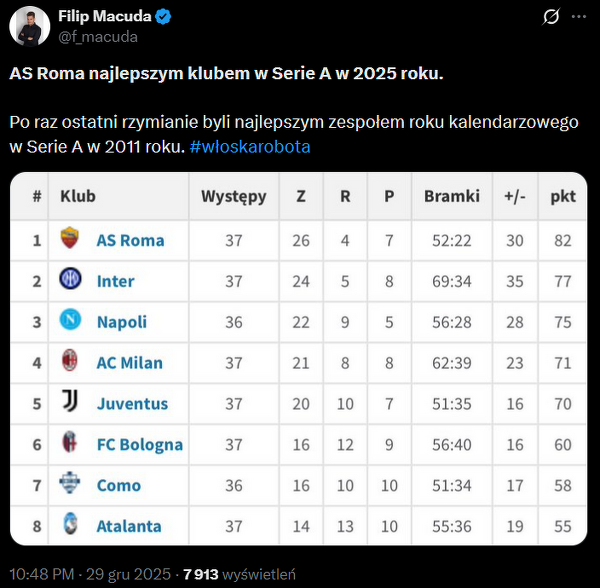Open the three-dot more options menu
600x588 pixels.
(x=579, y=17)
